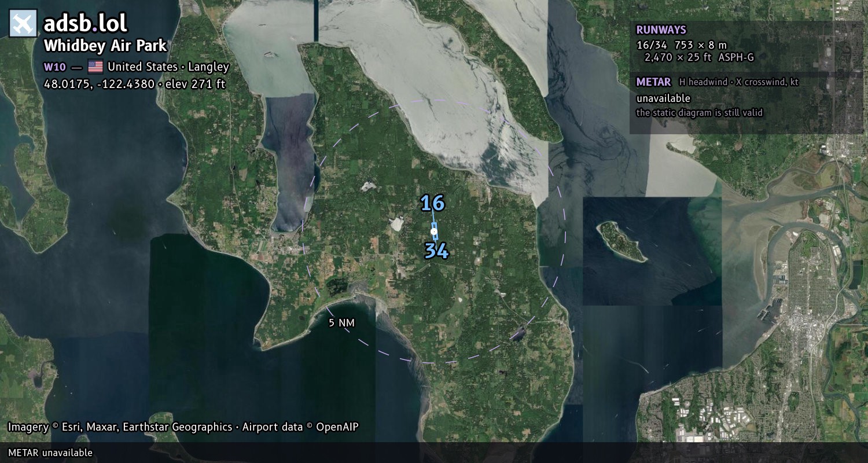Image resolution: width=868 pixels, height=463 pixels.
Task: Click the 'METAR unavailable' status bar message
Action: tap(50, 453)
